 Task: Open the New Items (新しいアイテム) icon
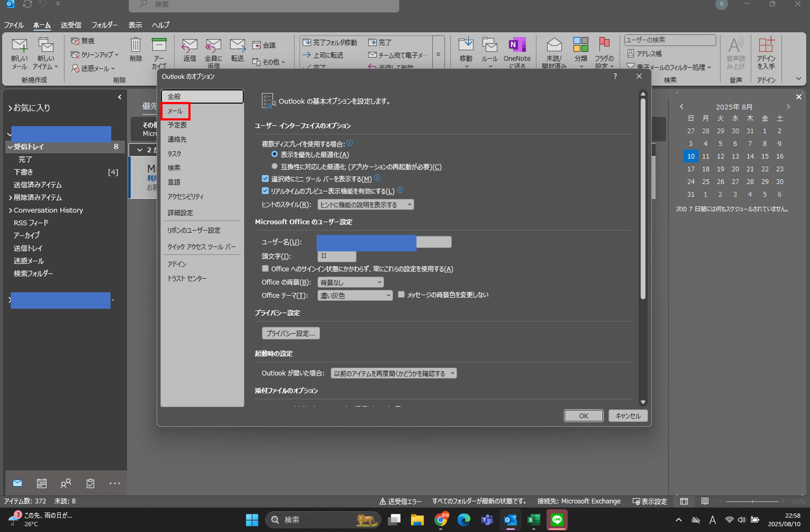click(x=46, y=53)
